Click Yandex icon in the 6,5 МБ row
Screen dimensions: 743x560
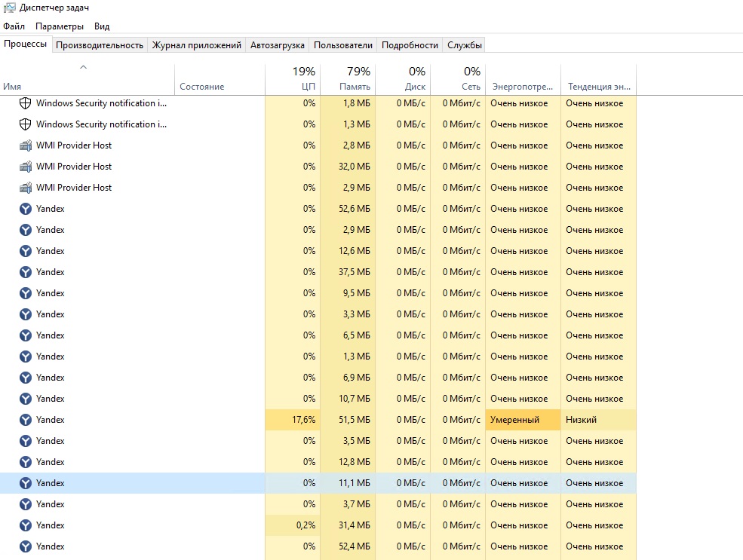25,335
